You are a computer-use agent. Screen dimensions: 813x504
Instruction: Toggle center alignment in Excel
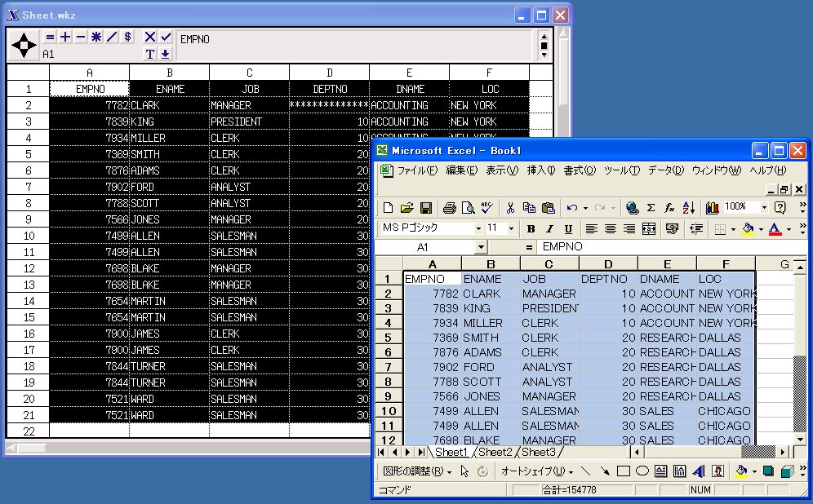pos(611,229)
